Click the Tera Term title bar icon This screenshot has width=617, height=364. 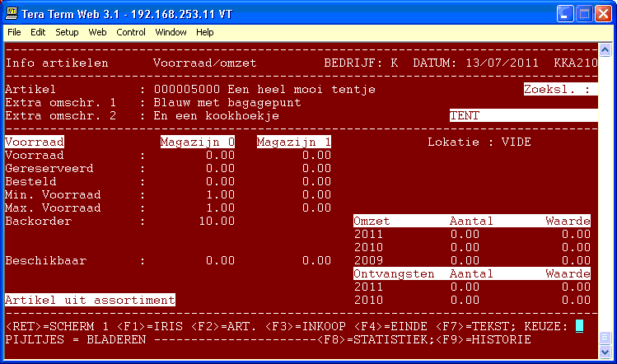coord(12,12)
